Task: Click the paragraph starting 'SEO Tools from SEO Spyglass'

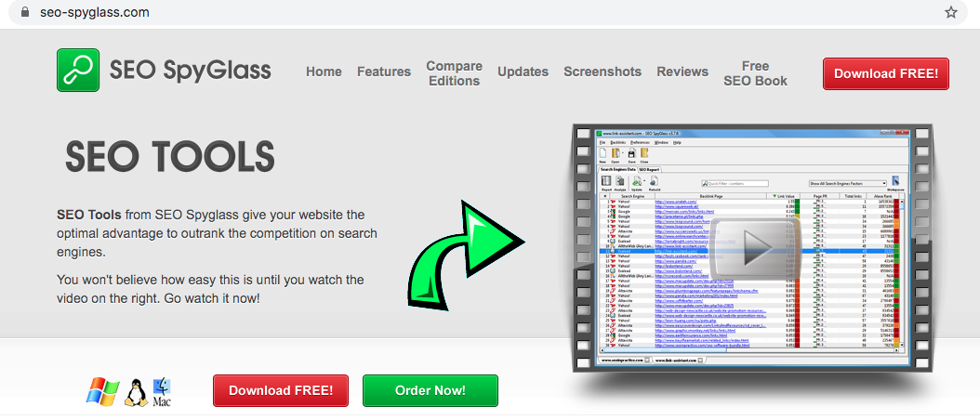Action: (x=217, y=234)
